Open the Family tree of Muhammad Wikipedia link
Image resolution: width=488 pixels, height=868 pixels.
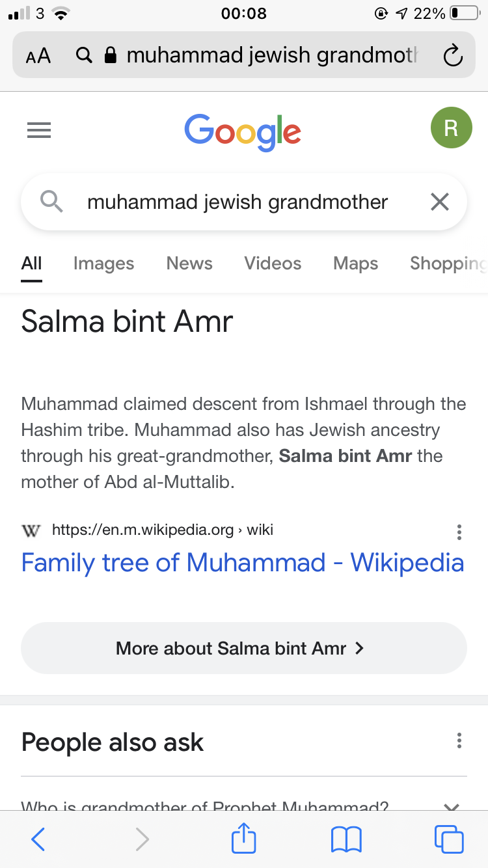[243, 563]
